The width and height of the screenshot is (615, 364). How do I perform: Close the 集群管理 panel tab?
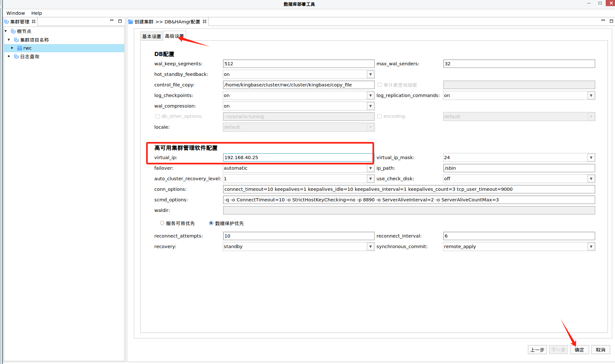pyautogui.click(x=34, y=21)
